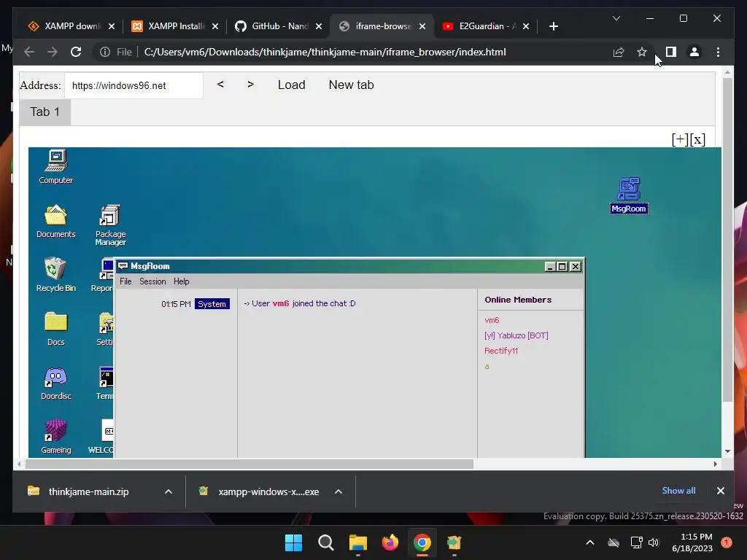This screenshot has height=560, width=747.
Task: Maximize the MsgRoom window
Action: coord(562,267)
